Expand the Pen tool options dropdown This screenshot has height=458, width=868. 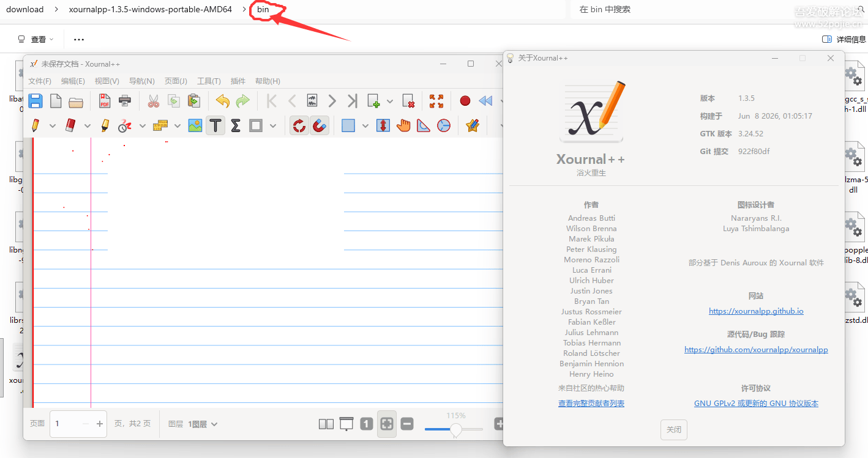point(53,126)
